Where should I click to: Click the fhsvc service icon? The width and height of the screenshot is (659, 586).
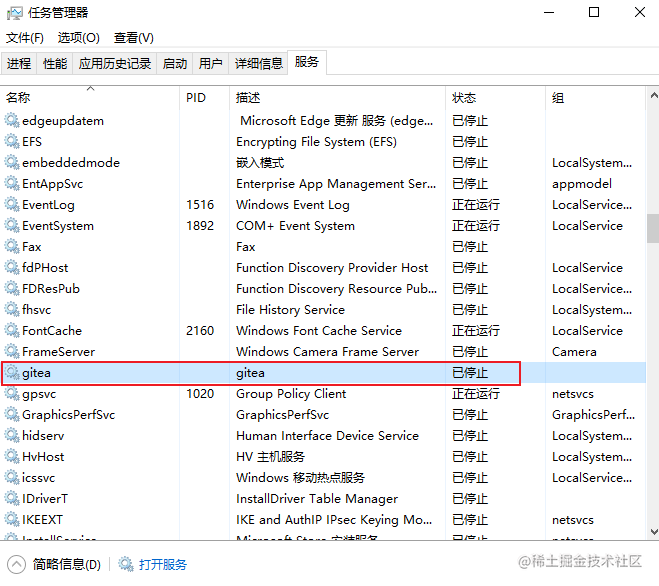12,310
